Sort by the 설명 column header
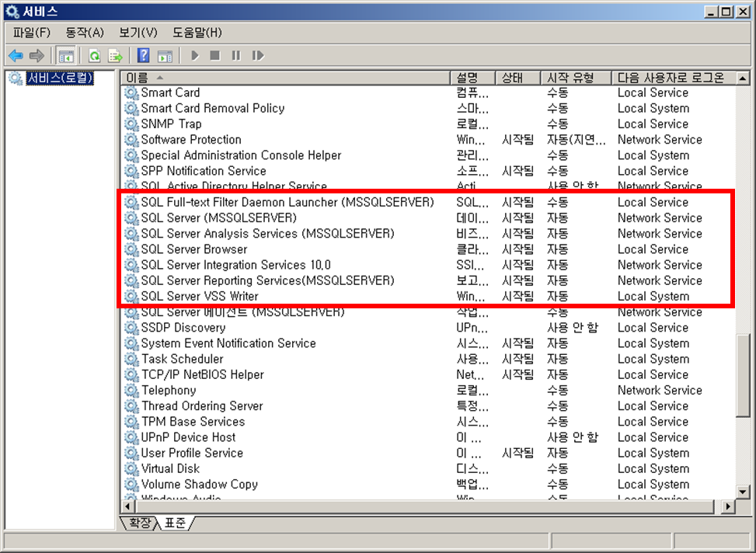Screen dimensions: 756x553 (x=473, y=78)
